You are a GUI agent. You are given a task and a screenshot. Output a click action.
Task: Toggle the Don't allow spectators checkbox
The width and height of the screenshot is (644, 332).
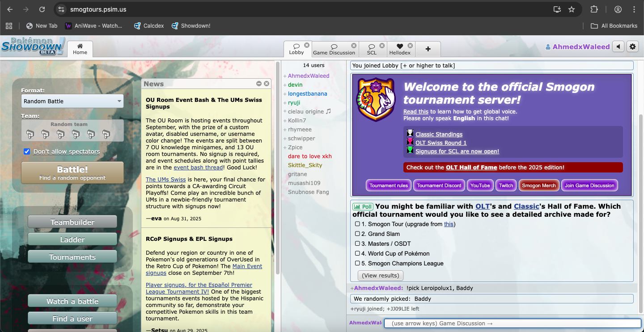point(27,151)
